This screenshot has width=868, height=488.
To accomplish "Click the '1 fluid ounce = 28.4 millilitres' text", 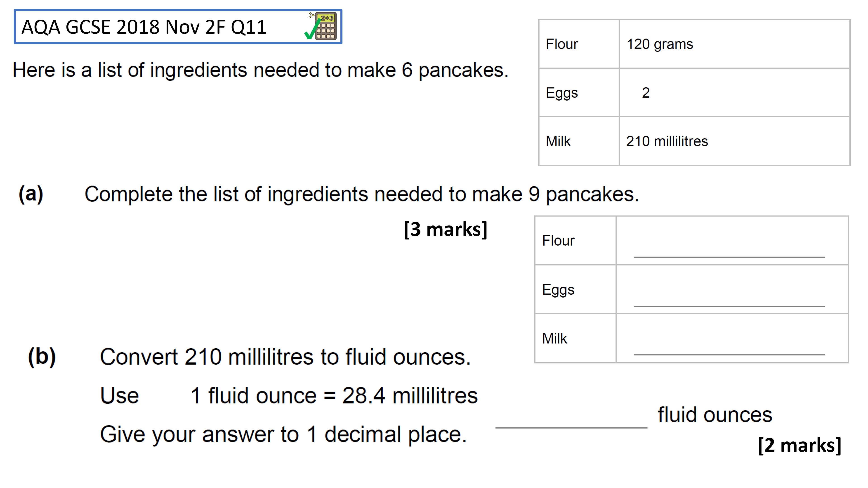I will [334, 395].
